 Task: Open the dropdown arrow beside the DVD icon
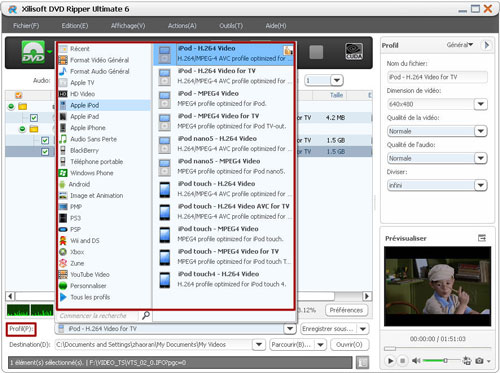click(x=50, y=52)
